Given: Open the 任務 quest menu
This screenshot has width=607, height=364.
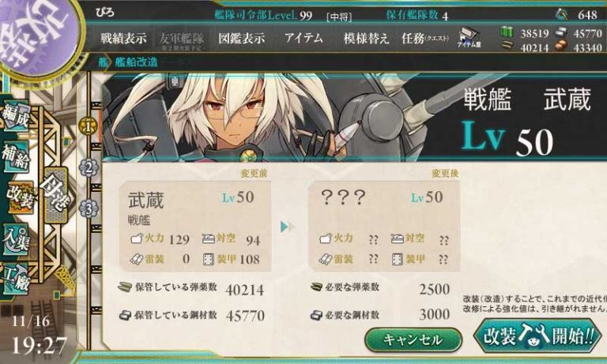Looking at the screenshot, I should click(x=425, y=39).
